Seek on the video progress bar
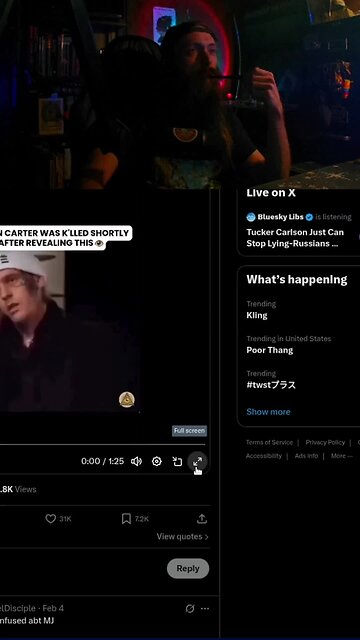The width and height of the screenshot is (360, 640). pos(102,444)
